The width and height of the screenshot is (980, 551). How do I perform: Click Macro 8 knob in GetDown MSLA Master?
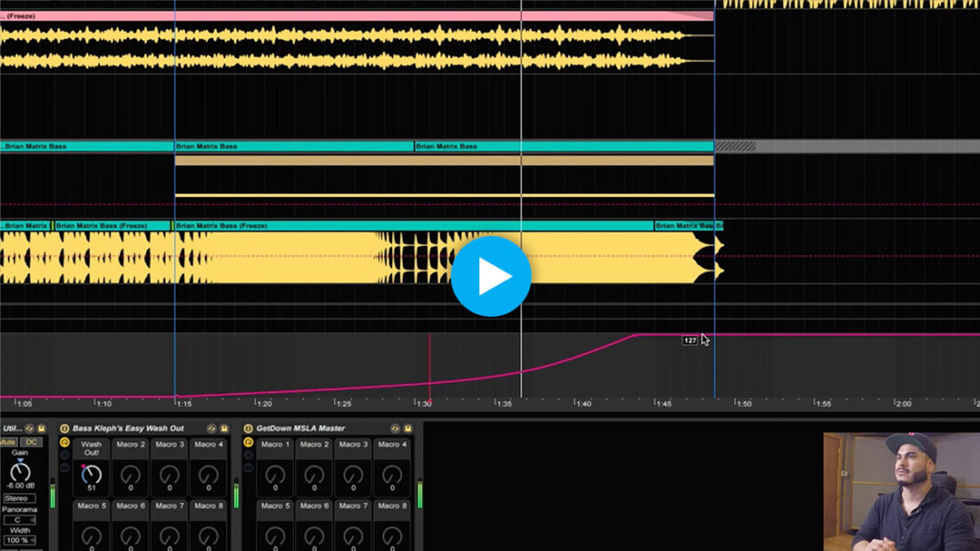(393, 536)
